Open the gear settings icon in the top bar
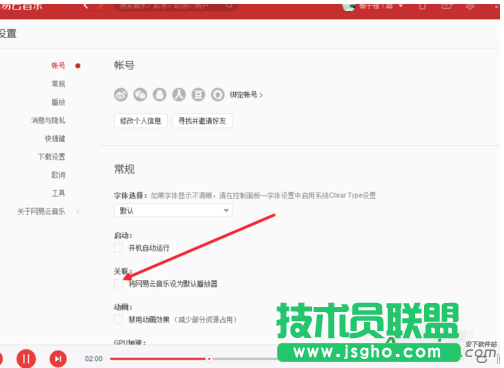The width and height of the screenshot is (504, 368). pos(470,6)
